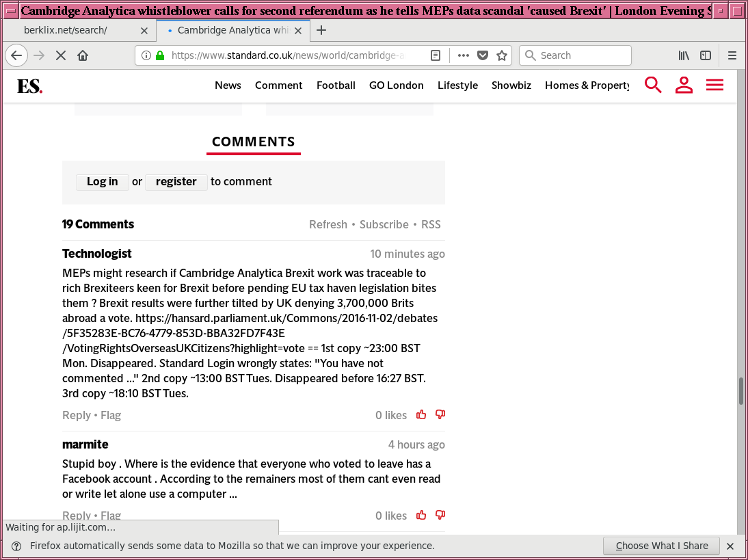Focus the Firefox Search box
The image size is (748, 560).
point(575,55)
